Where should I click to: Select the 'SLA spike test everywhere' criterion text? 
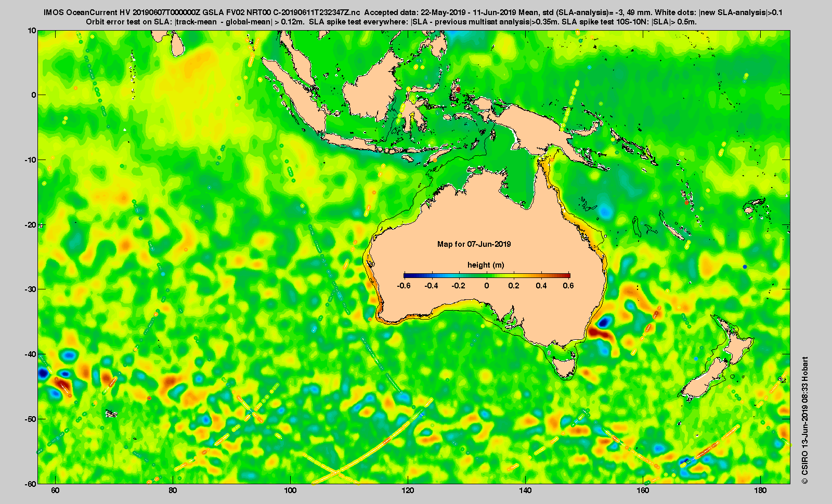click(x=434, y=22)
